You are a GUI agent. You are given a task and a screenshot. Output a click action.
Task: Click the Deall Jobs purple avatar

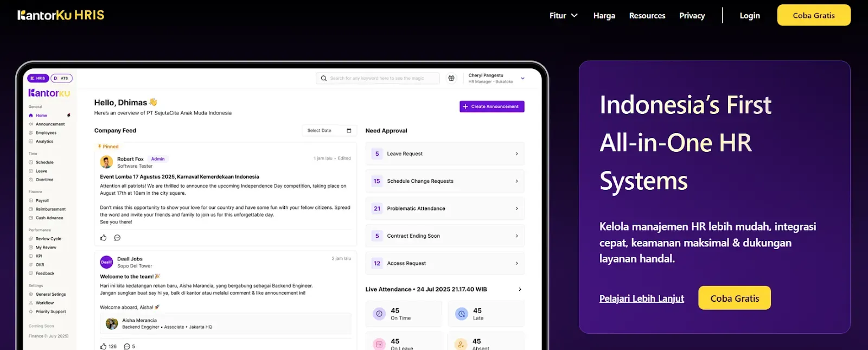106,262
